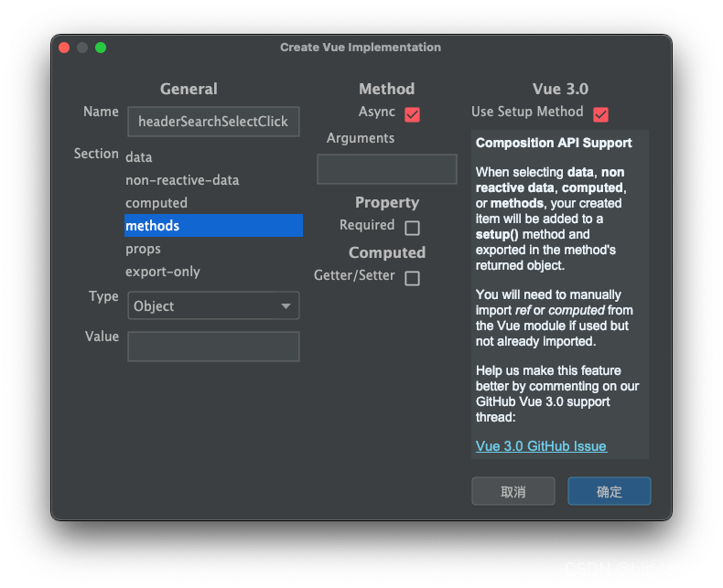The width and height of the screenshot is (723, 588).
Task: Select the methods section row
Action: tap(213, 225)
